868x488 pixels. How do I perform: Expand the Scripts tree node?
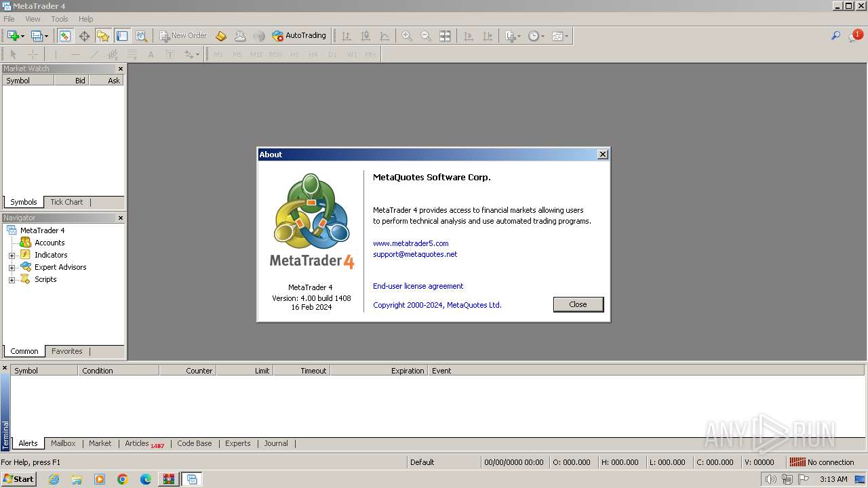12,280
